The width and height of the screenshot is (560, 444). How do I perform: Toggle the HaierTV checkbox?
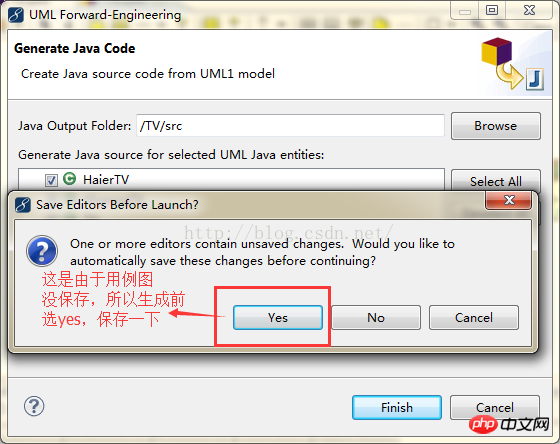51,180
